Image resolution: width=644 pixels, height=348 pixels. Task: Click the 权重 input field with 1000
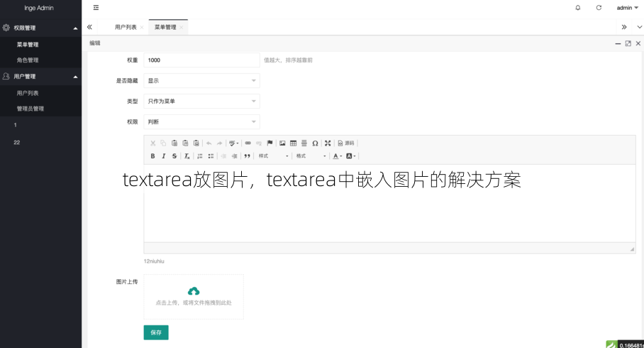pos(201,60)
